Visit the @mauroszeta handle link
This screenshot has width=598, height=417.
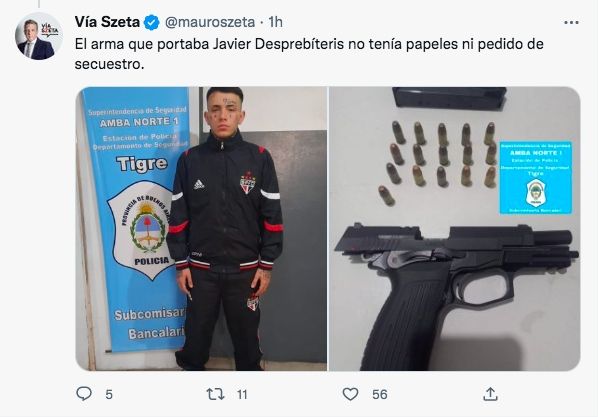[210, 22]
